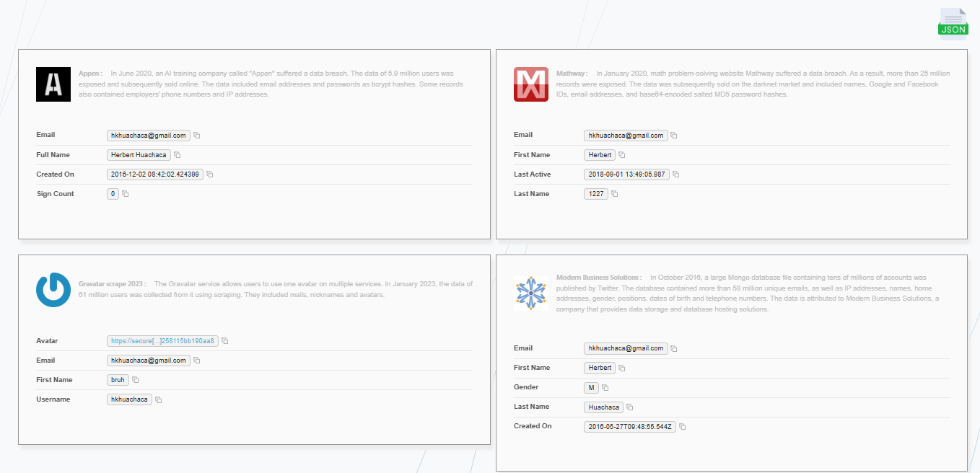This screenshot has height=473, width=980.
Task: Copy the Modern Business Solutions email
Action: (674, 348)
